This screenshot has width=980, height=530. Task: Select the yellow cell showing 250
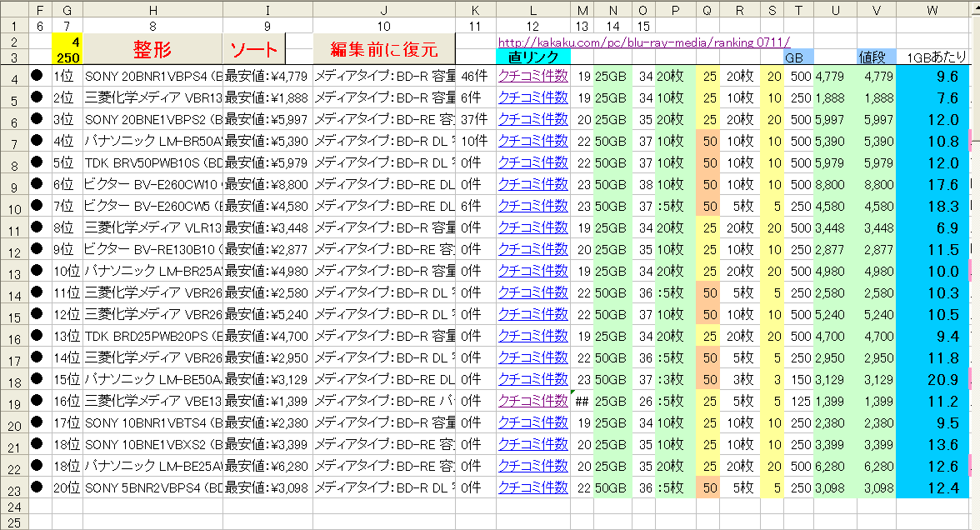67,57
